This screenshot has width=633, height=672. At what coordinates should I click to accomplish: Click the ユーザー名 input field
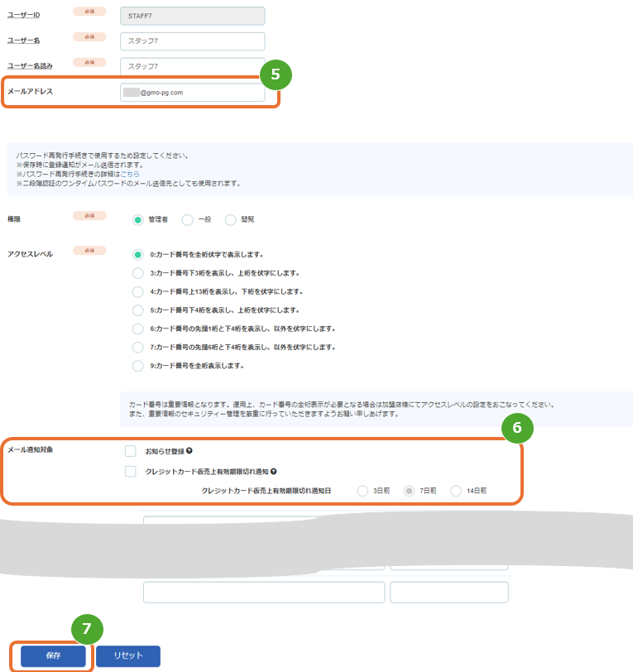point(193,41)
